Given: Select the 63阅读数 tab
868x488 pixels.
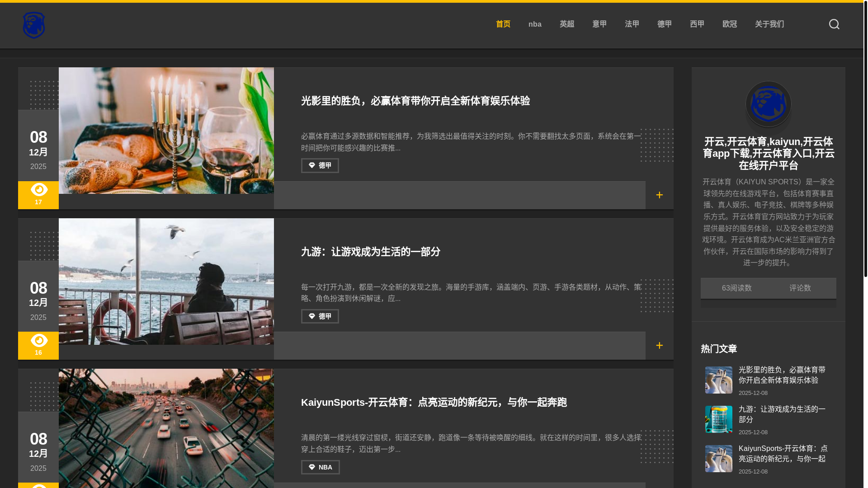Looking at the screenshot, I should point(737,288).
